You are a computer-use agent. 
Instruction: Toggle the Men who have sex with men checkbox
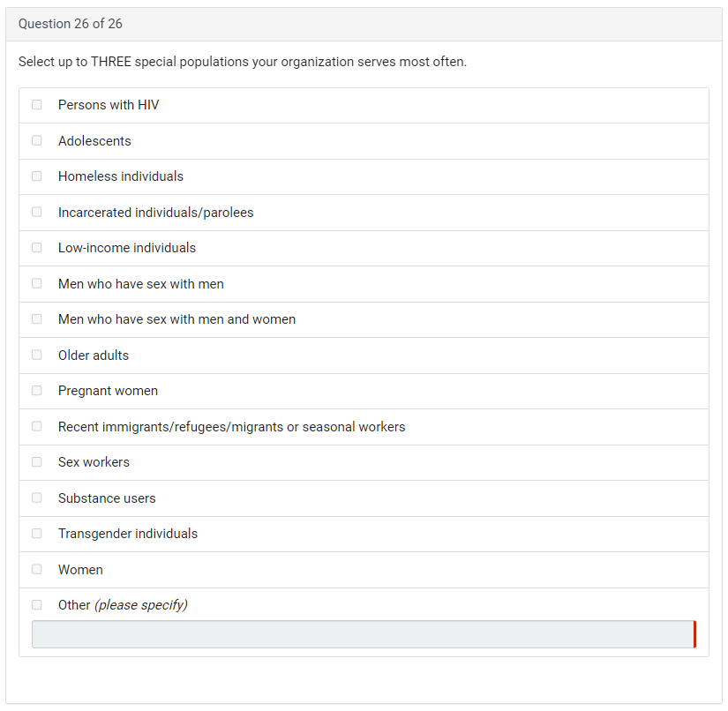point(37,284)
